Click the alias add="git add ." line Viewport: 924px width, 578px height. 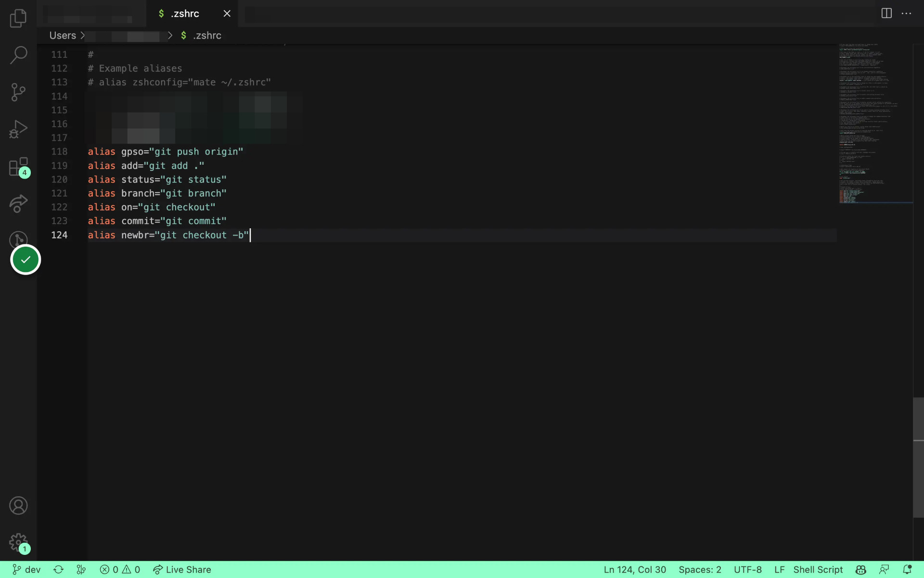pyautogui.click(x=146, y=166)
